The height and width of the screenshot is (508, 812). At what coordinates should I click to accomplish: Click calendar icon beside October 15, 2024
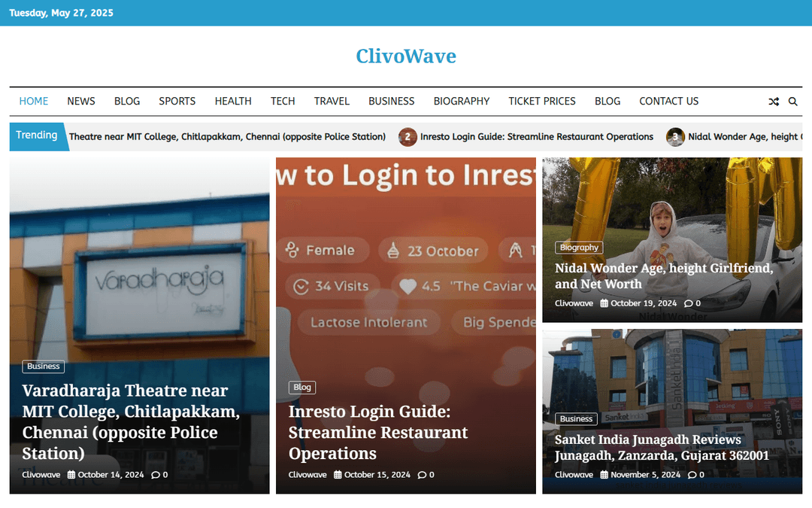point(338,474)
